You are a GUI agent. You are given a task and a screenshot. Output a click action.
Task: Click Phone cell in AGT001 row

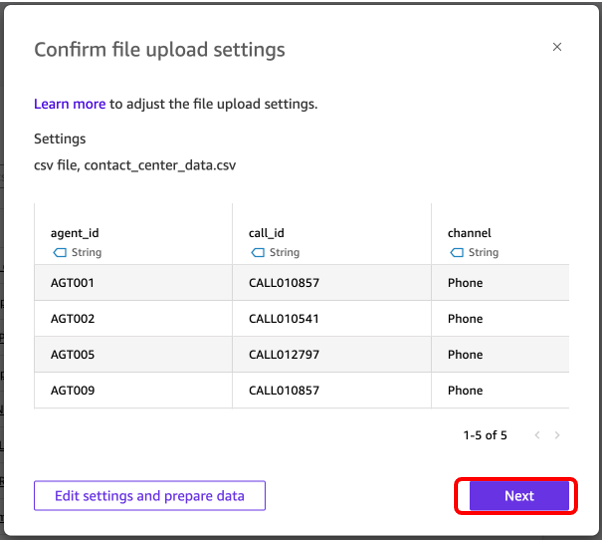(500, 283)
